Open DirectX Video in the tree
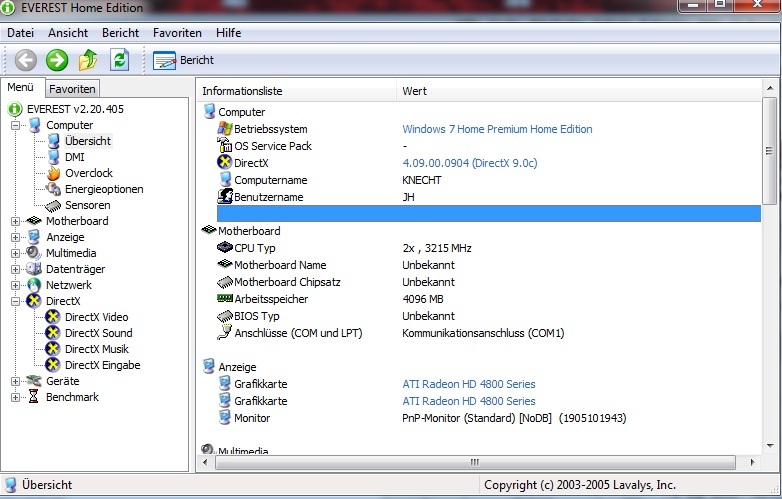 (x=96, y=317)
